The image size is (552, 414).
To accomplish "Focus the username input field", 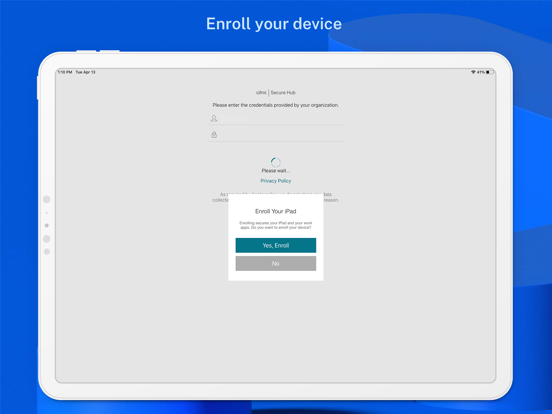I will (x=276, y=119).
